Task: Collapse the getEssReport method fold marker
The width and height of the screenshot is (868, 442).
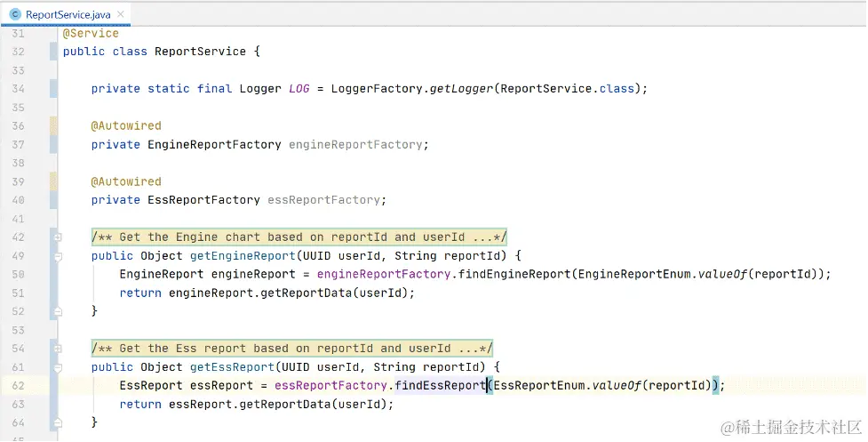Action: (x=58, y=367)
